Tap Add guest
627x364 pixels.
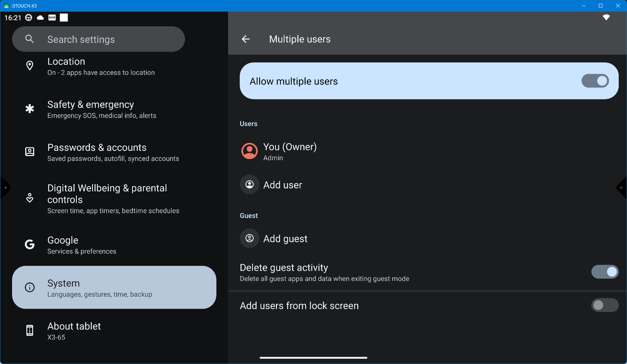[285, 239]
